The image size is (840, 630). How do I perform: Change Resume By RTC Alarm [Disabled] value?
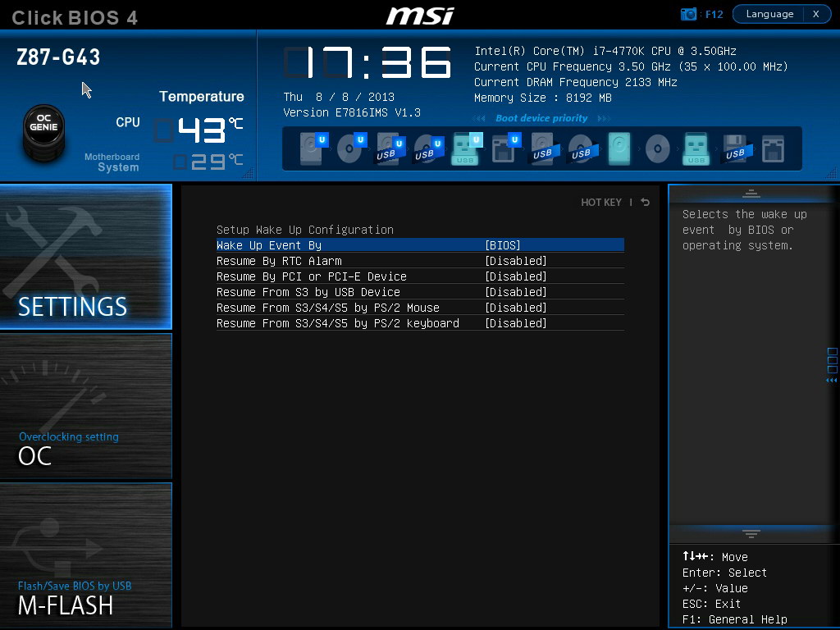click(516, 261)
